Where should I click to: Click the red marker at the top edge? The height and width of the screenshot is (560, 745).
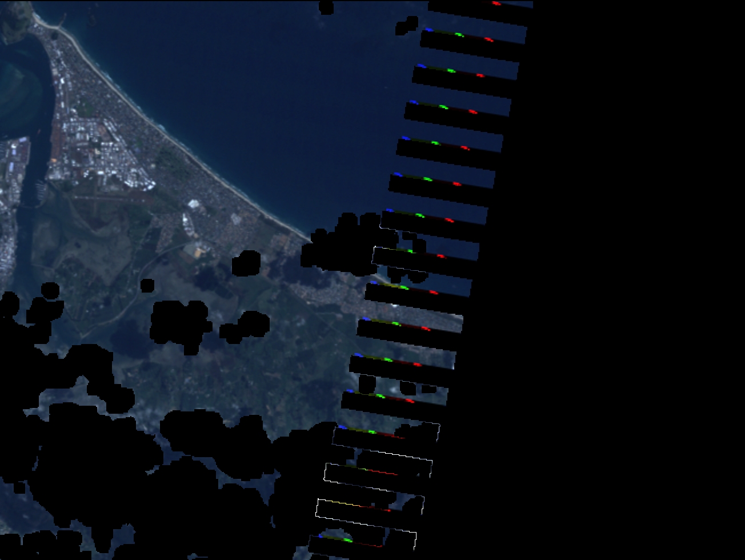point(496,3)
